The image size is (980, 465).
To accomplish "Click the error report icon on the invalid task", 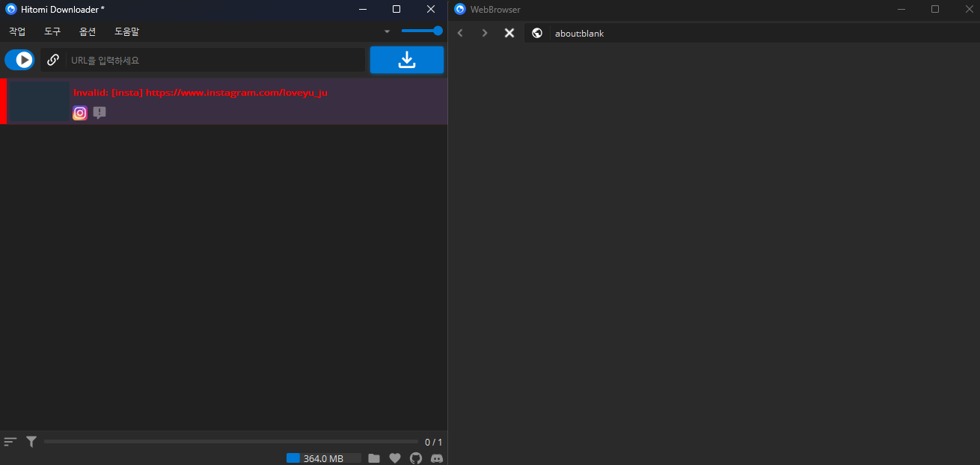I will [x=98, y=113].
